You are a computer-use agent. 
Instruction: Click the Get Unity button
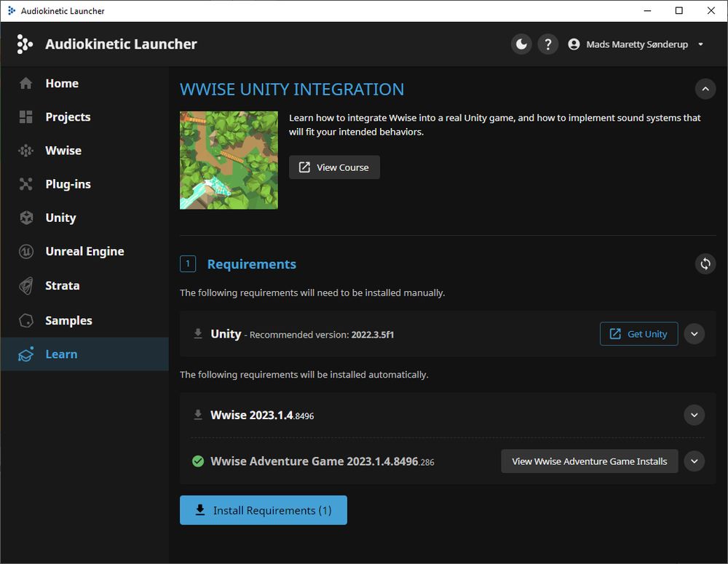[639, 334]
